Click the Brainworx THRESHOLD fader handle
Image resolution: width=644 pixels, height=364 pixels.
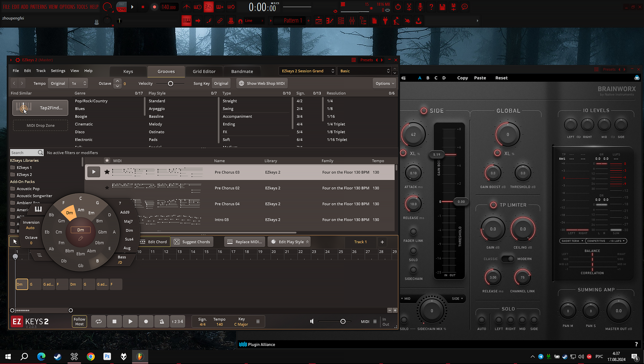(x=461, y=202)
